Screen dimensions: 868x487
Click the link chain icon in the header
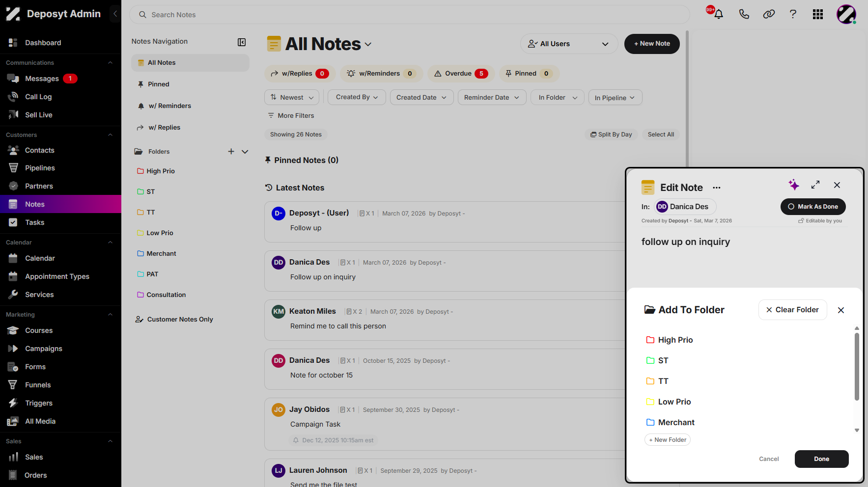pos(769,14)
